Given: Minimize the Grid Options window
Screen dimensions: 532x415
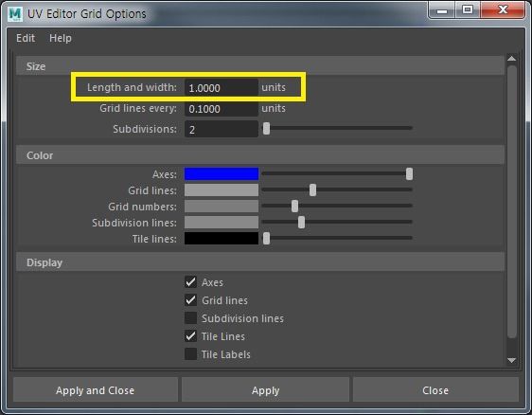Looking at the screenshot, I should tap(442, 10).
